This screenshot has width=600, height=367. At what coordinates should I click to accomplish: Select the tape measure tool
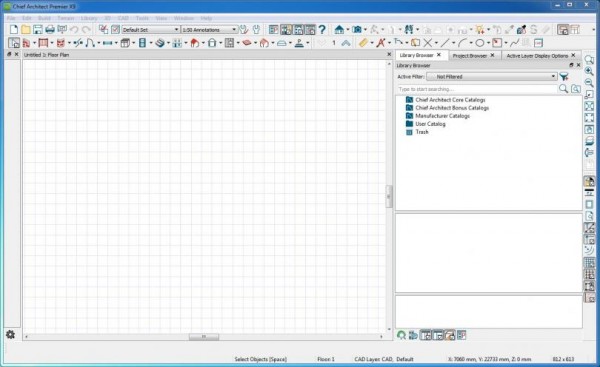[x=363, y=43]
